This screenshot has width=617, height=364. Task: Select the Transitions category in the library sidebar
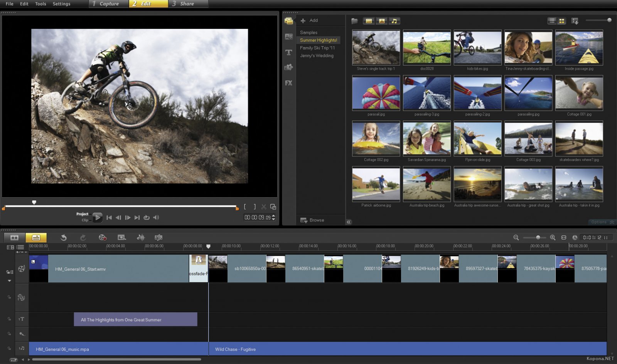coord(288,36)
